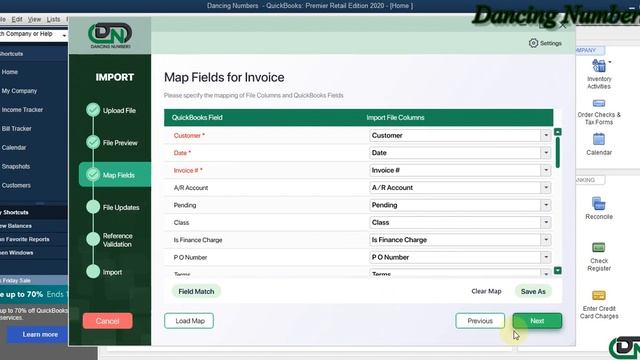Image resolution: width=640 pixels, height=360 pixels.
Task: Click the Save As button
Action: (533, 291)
